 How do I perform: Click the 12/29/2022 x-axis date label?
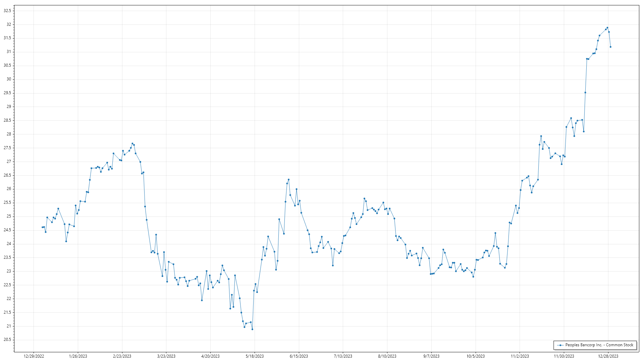pos(34,356)
